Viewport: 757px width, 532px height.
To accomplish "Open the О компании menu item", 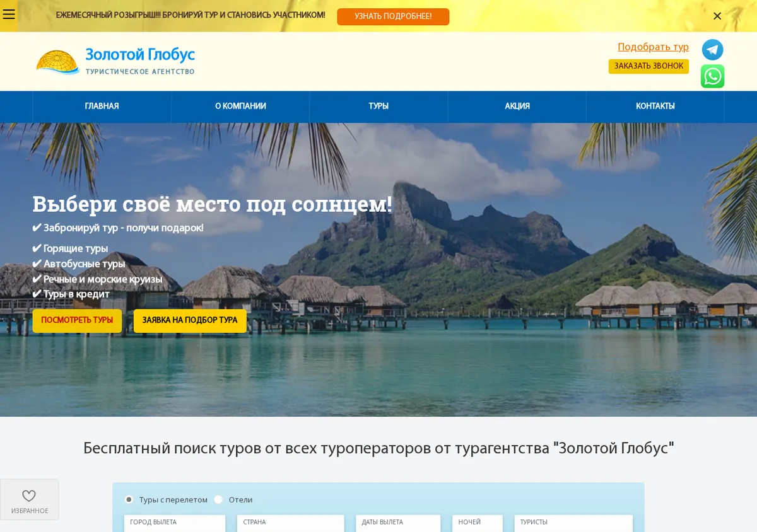I will click(x=240, y=107).
